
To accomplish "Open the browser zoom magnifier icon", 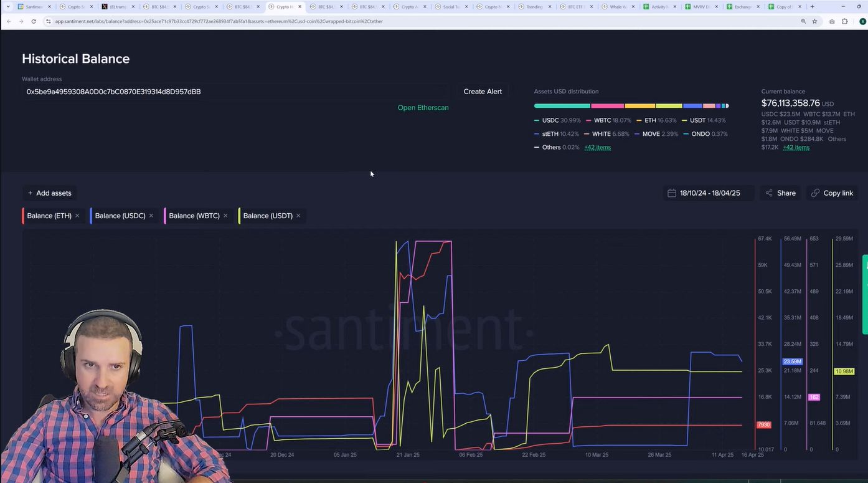I will [803, 21].
